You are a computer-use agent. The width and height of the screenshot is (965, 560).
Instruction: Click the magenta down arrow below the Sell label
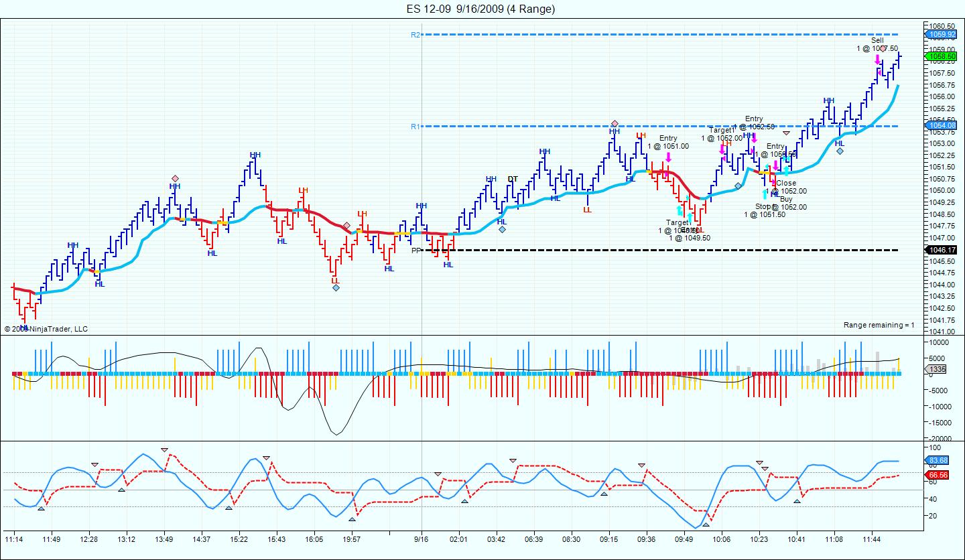click(877, 60)
